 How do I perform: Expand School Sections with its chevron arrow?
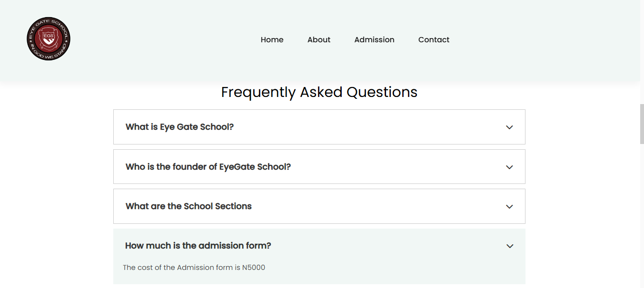click(x=509, y=207)
